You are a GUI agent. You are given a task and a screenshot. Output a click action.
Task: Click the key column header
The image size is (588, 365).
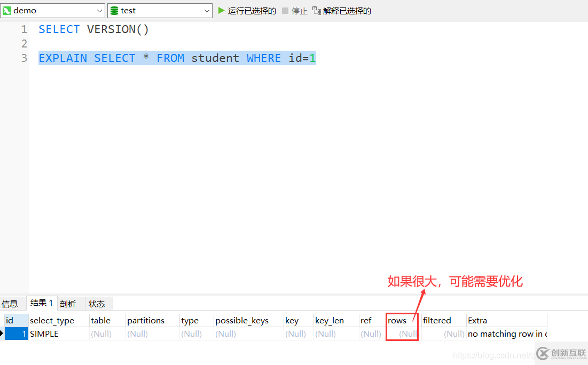point(299,320)
